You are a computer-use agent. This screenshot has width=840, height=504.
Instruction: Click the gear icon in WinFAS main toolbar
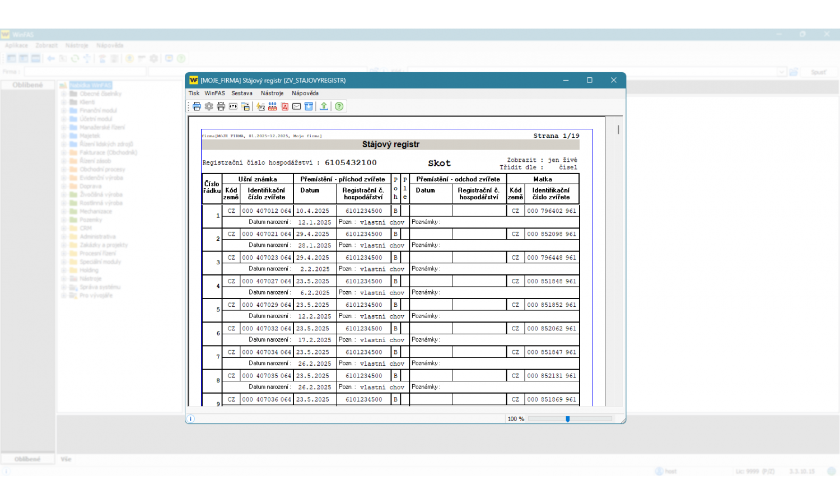pos(154,58)
